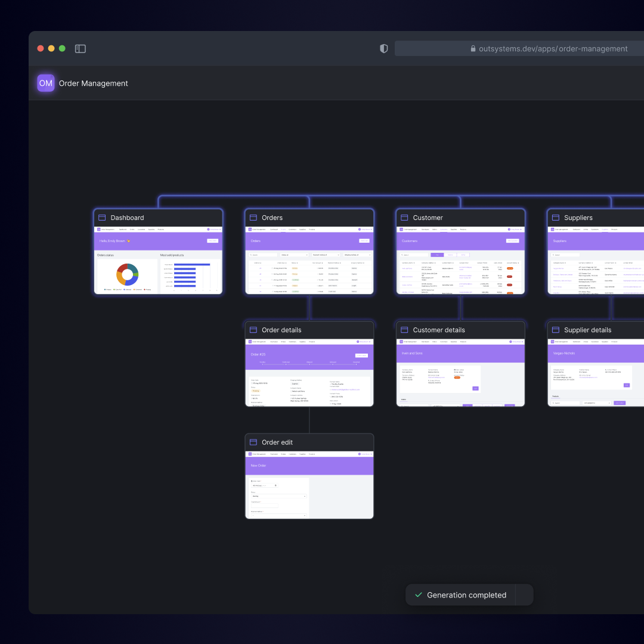This screenshot has width=644, height=644.
Task: Click the donut chart in Dashboard preview
Action: coord(127,274)
